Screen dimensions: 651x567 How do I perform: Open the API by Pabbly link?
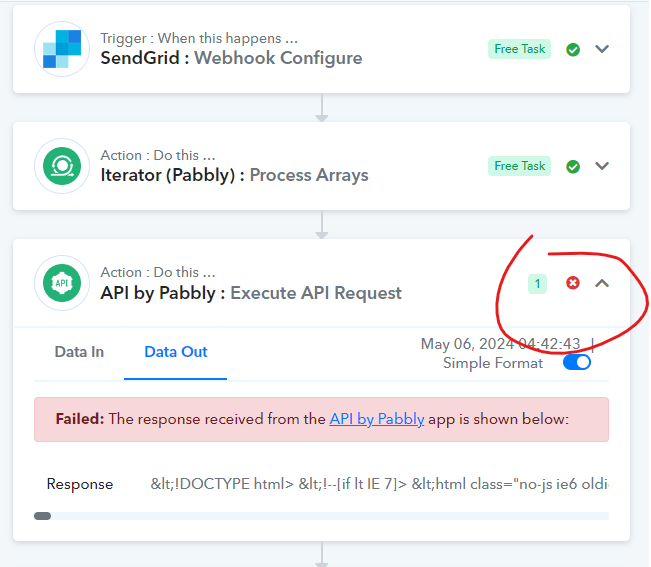(x=377, y=419)
